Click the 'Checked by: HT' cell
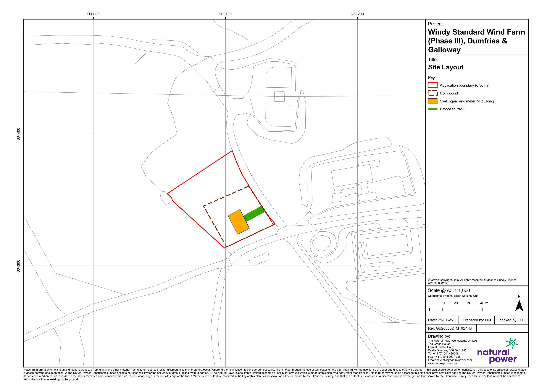 [x=511, y=320]
